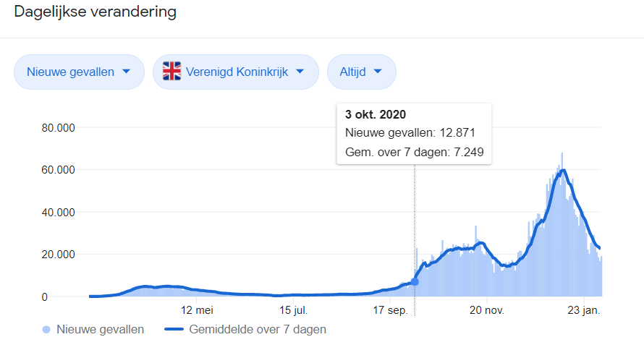Click the Dagelijkse verandering heading
The image size is (644, 337).
(96, 12)
